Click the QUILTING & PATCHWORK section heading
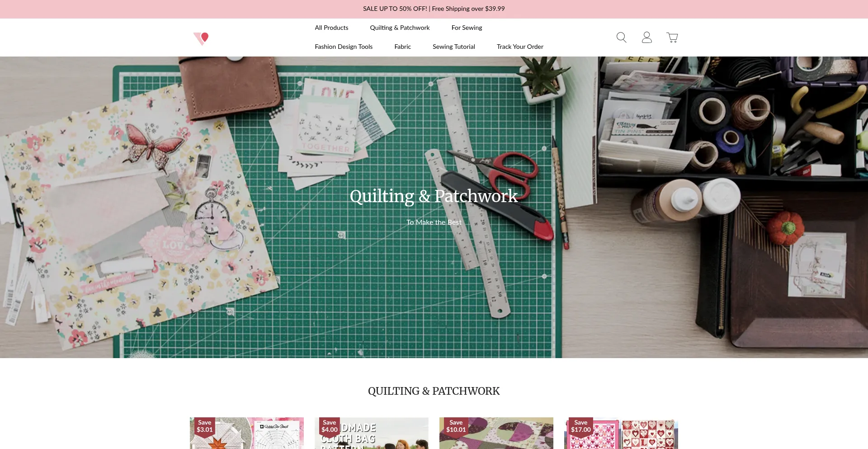This screenshot has width=868, height=449. pos(434,391)
